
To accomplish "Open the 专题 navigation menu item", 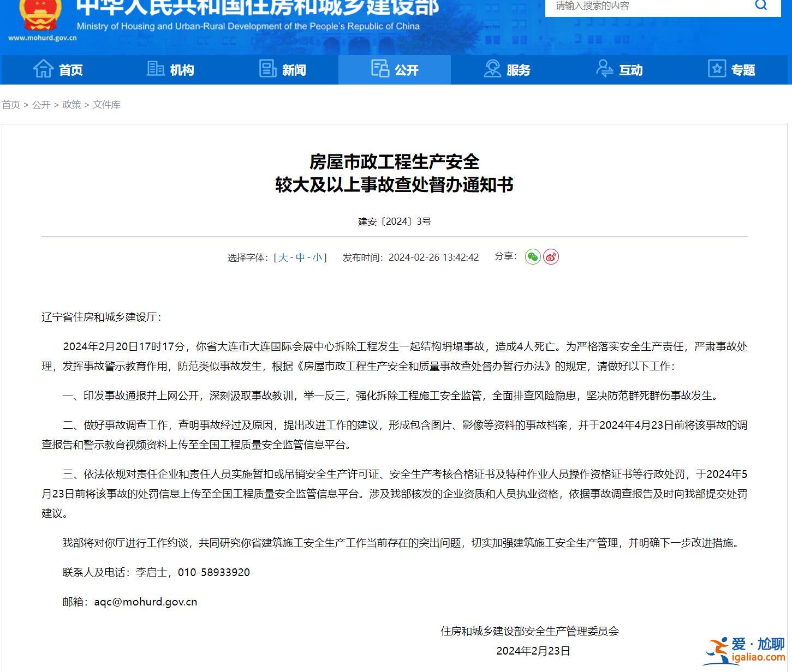I will click(x=731, y=70).
